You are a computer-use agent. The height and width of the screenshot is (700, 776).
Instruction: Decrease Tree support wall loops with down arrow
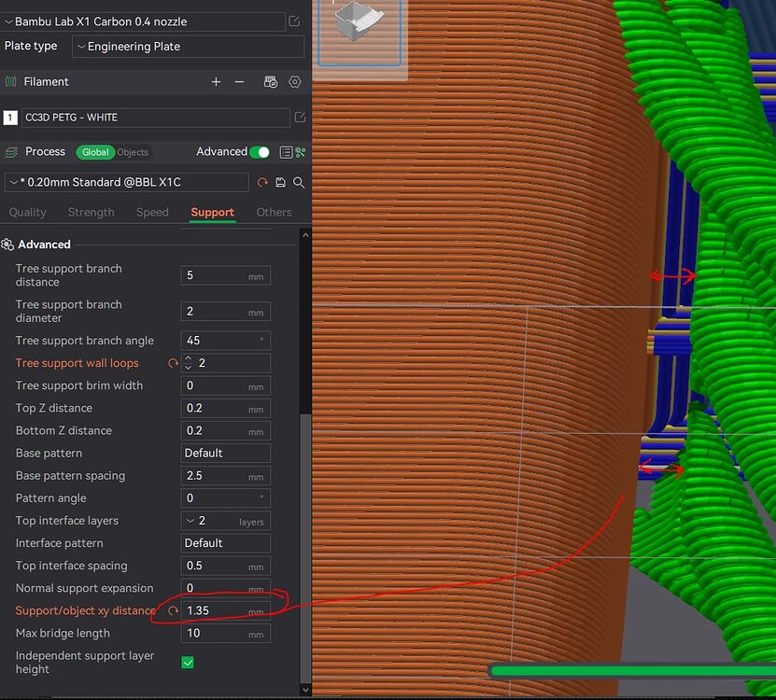point(188,368)
